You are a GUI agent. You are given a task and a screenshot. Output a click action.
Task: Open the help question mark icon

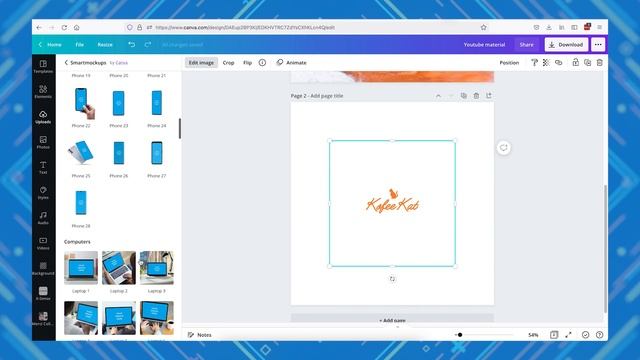coord(600,335)
